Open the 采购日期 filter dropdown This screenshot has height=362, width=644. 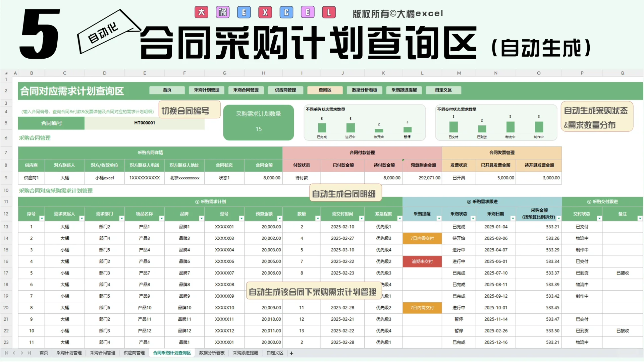[513, 219]
